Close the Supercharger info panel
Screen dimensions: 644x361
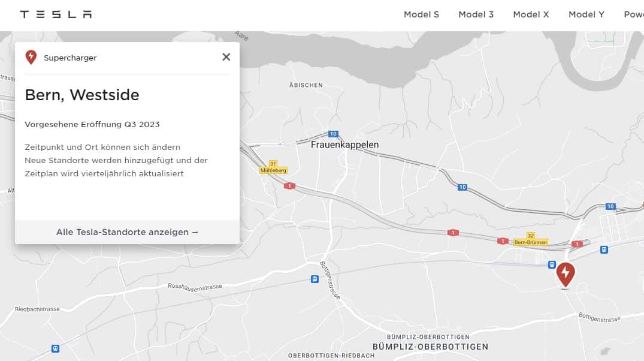(226, 56)
